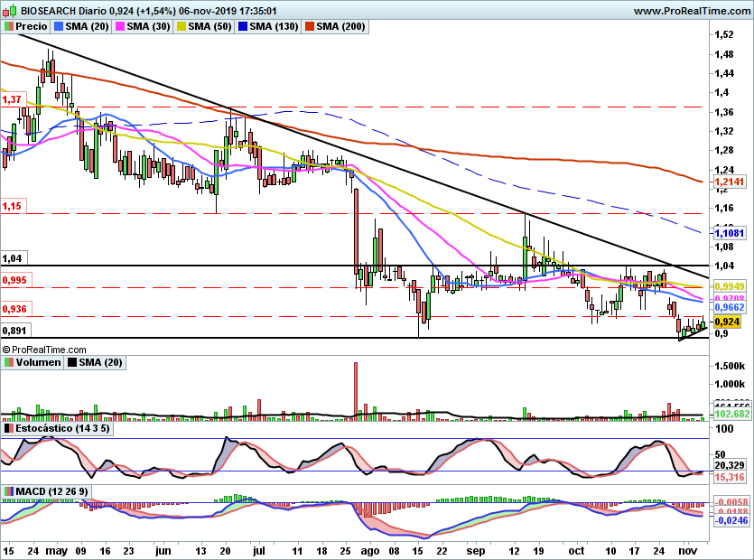Click the candlestick icon beside BIOSEARCH title

pos(10,10)
